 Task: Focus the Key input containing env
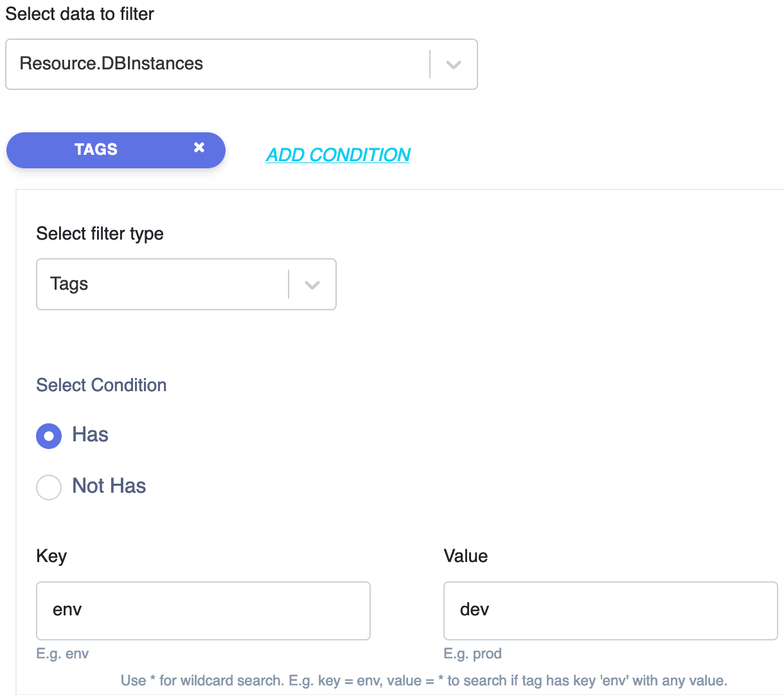(203, 611)
